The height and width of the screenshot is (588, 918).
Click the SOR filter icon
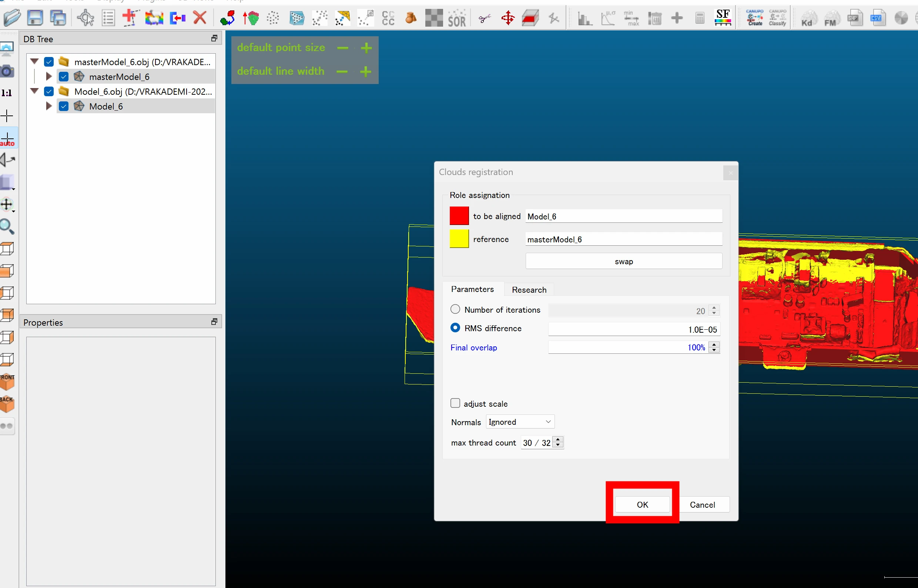click(456, 18)
